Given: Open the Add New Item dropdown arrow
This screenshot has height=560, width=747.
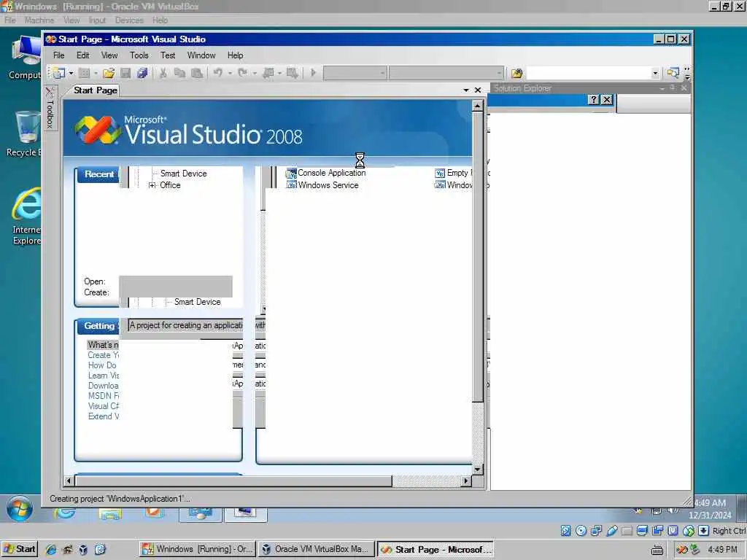Looking at the screenshot, I should coord(96,73).
